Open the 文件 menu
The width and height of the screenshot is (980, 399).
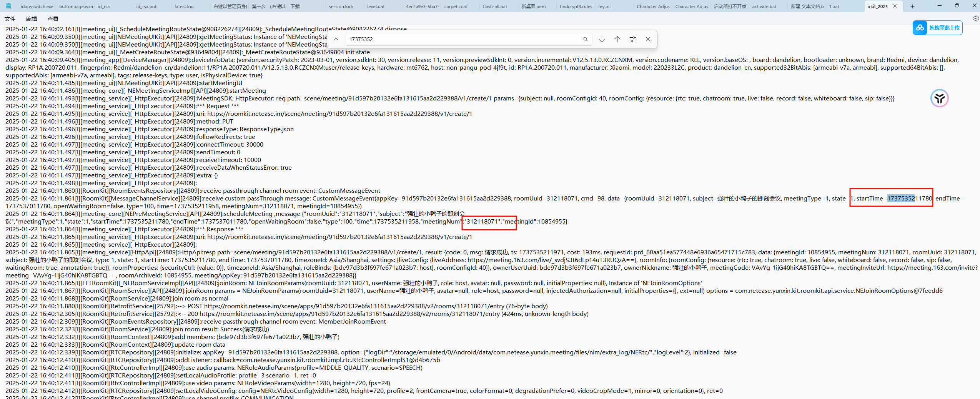click(x=10, y=19)
